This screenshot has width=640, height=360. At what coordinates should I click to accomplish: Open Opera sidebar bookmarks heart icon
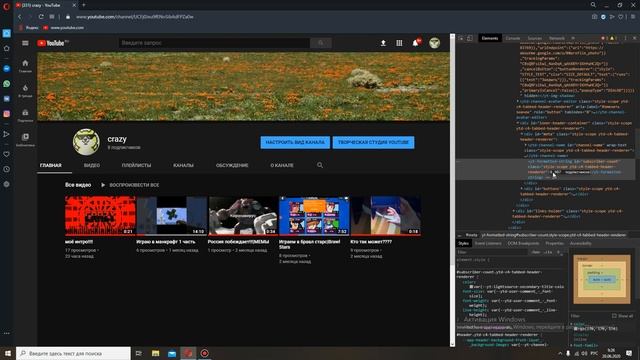7,154
